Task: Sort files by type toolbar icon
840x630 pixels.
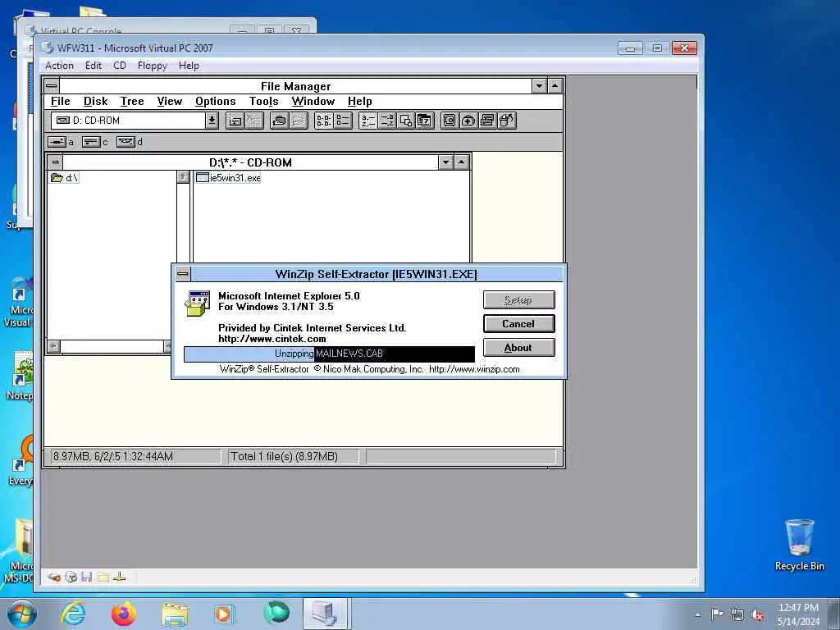Action: (x=387, y=121)
